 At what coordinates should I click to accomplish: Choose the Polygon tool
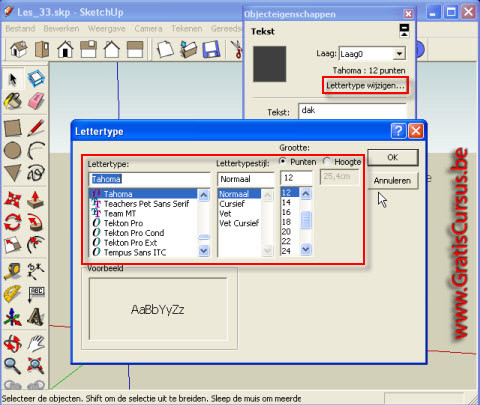13,173
